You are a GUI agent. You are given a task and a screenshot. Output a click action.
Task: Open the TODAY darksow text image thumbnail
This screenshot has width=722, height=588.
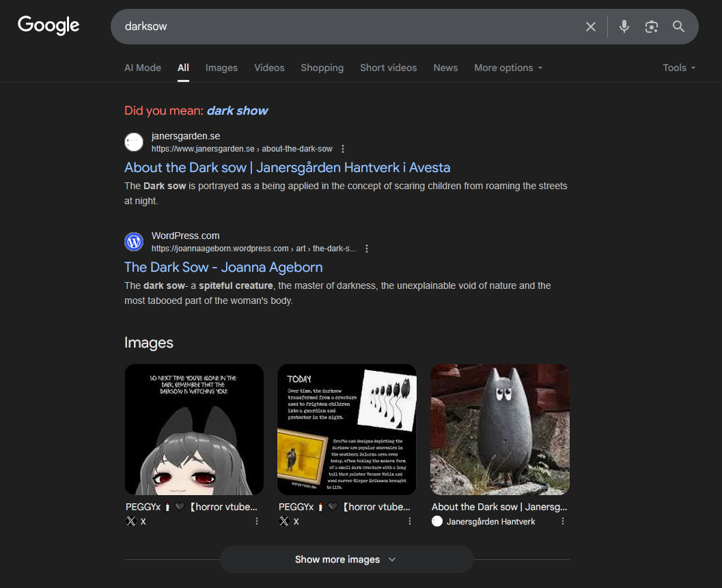pyautogui.click(x=347, y=429)
